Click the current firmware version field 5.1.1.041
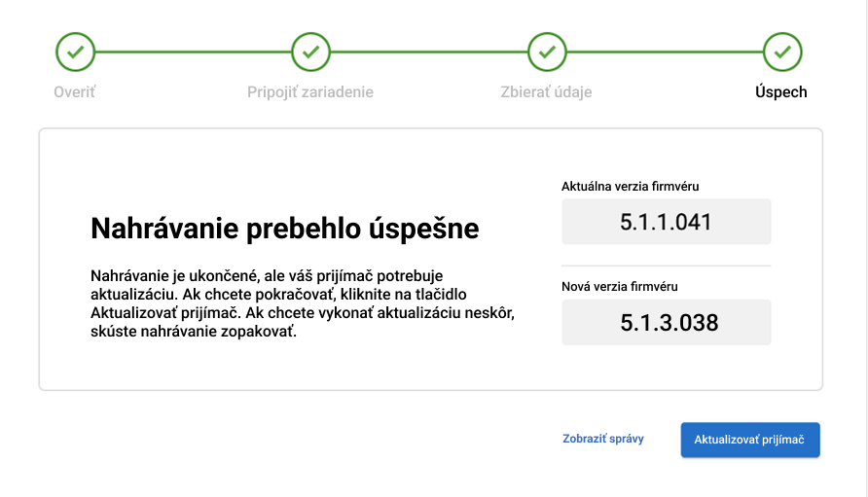Screen dimensions: 868x497 coord(666,222)
